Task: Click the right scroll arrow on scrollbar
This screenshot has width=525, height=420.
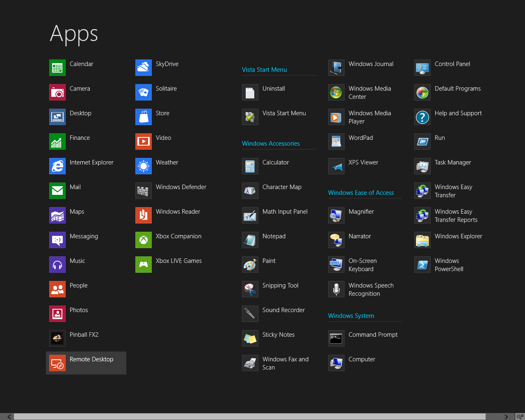Action: 506,417
